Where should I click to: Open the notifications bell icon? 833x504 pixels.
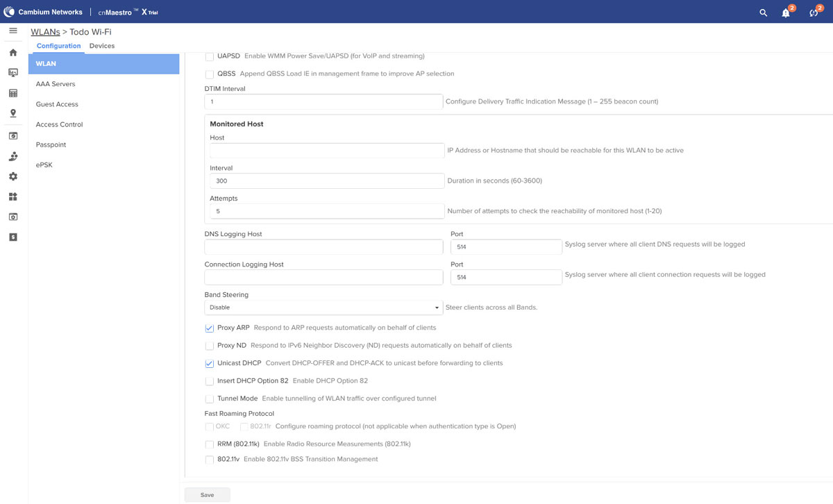point(786,12)
